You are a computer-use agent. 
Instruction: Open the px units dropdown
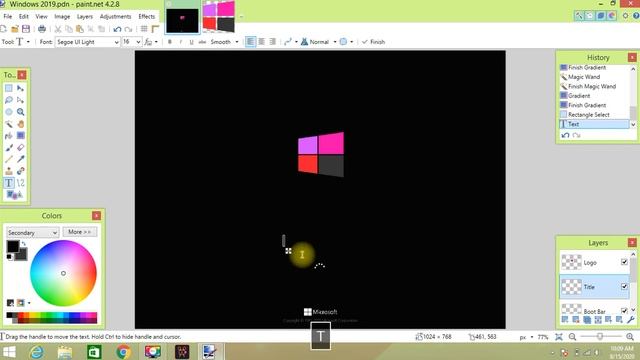tap(527, 337)
